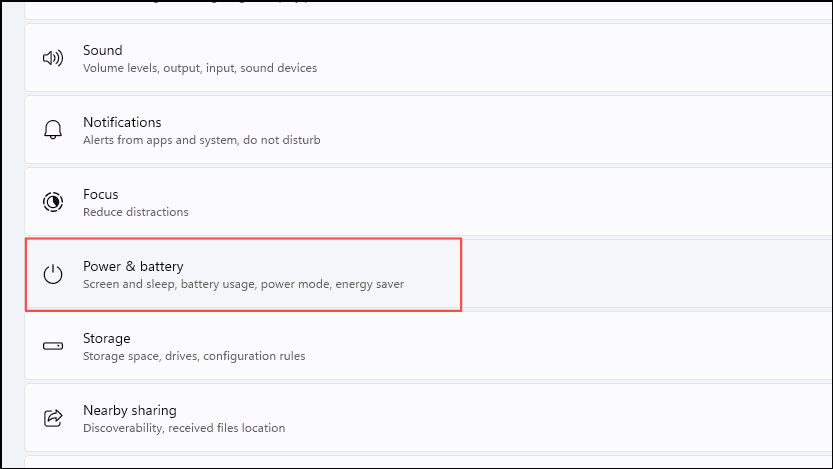833x469 pixels.
Task: Click the Notifications bell icon
Action: (x=53, y=130)
